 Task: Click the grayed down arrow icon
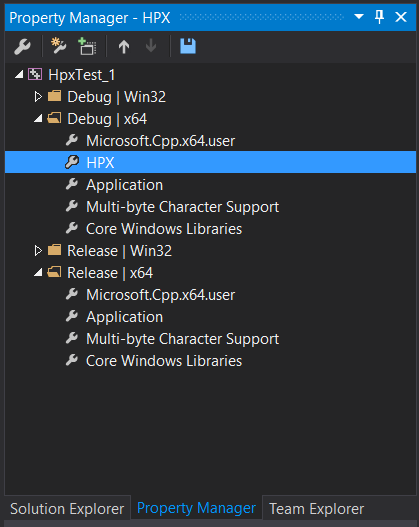click(x=151, y=46)
